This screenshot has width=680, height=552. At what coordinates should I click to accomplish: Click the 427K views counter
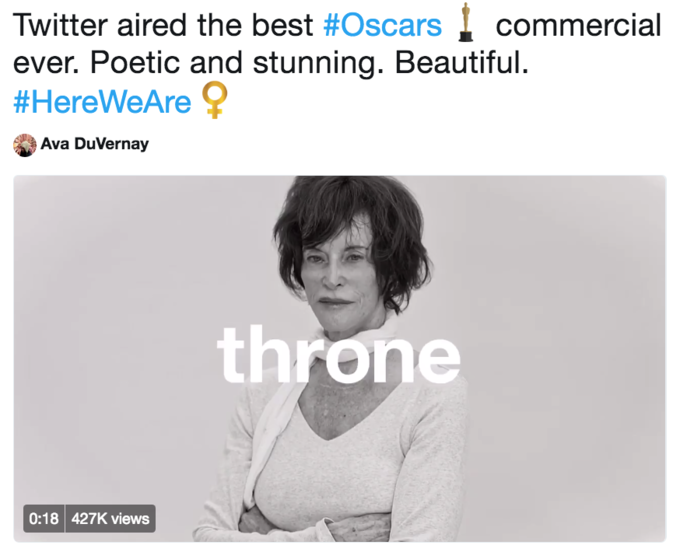tap(110, 518)
